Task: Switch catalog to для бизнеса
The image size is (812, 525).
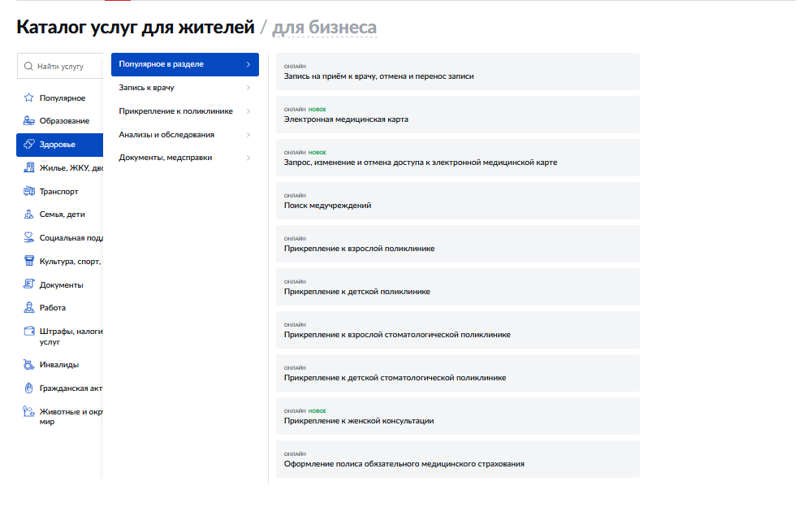Action: coord(324,28)
